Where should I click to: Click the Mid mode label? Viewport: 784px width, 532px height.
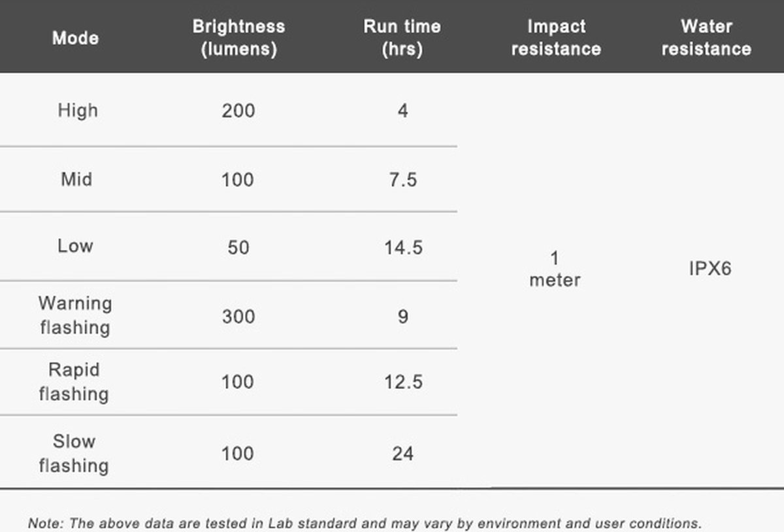[x=76, y=179]
